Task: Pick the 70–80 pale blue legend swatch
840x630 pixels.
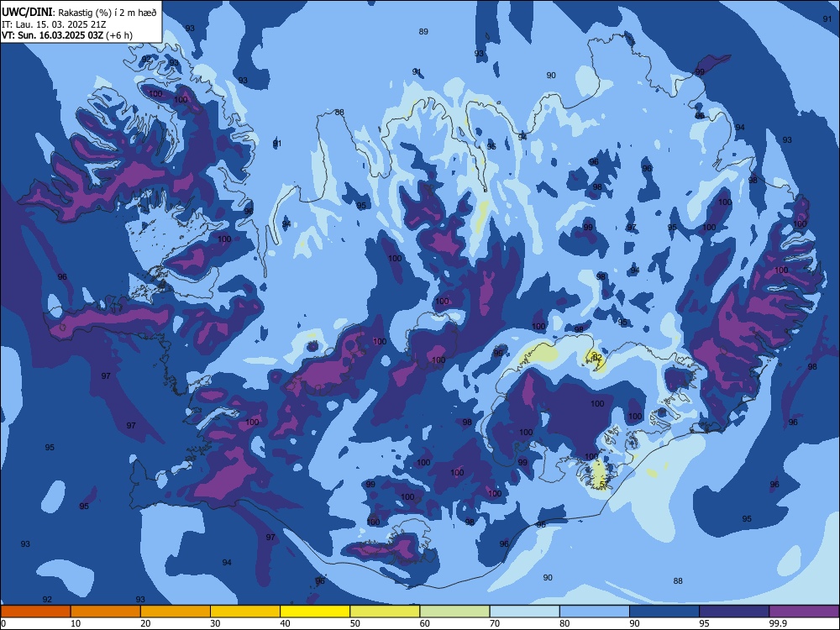Action: 524,612
